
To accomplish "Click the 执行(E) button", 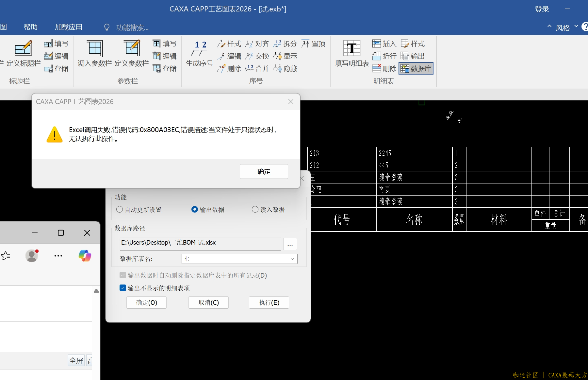I will (269, 302).
